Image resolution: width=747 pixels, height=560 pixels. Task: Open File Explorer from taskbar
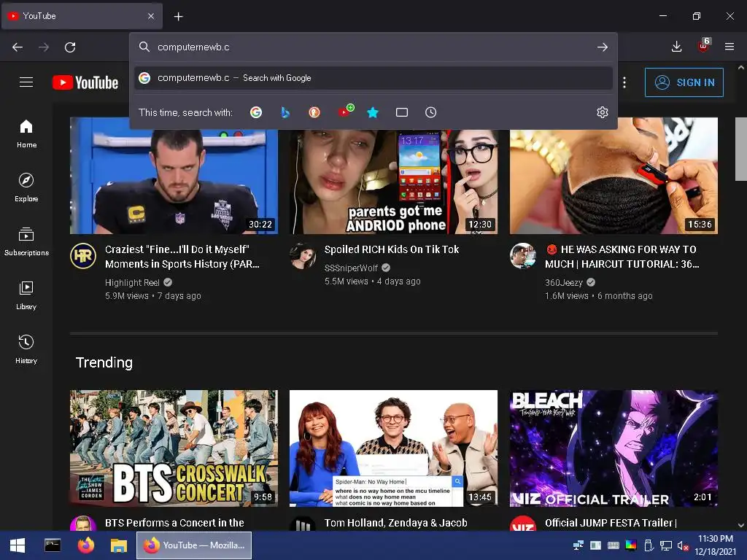click(119, 545)
